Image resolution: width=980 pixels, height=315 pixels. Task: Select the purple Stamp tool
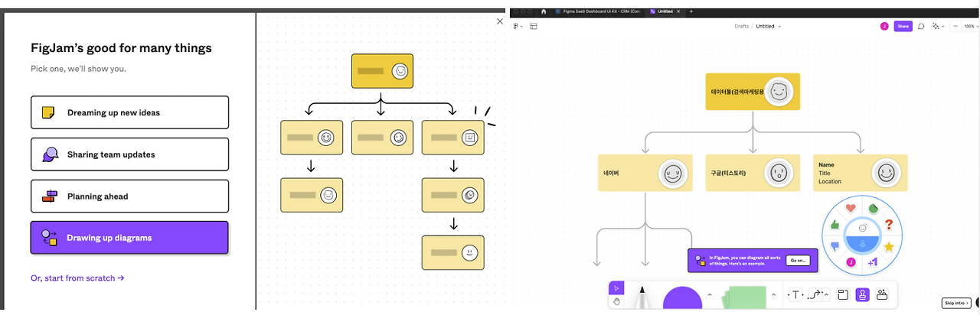coord(862,295)
